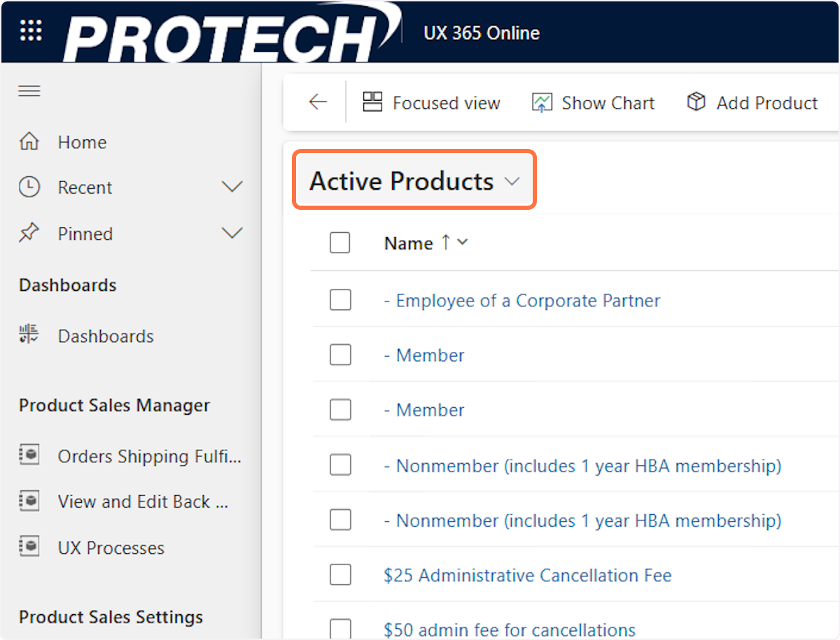Click the UX 365 Online app title
The width and height of the screenshot is (840, 640).
coord(482,33)
